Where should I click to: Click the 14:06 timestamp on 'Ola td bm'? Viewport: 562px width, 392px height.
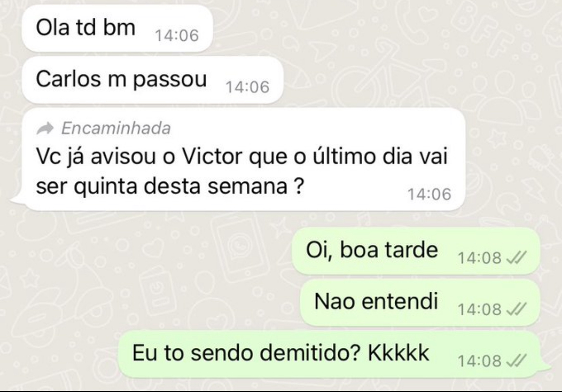177,36
